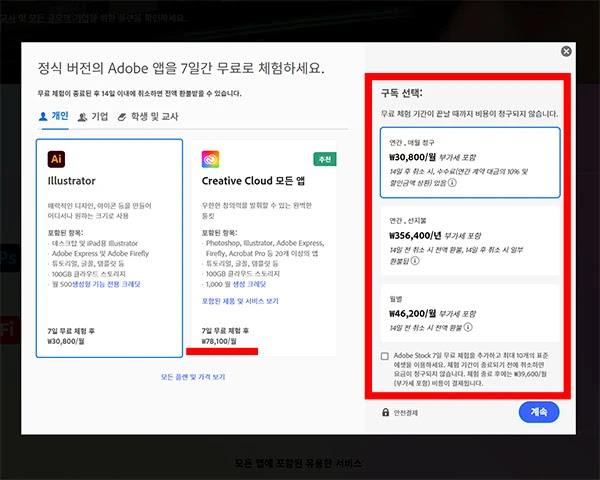The height and width of the screenshot is (480, 600).
Task: Choose the ₩356,400/년 prepaid annual plan
Action: [x=470, y=241]
